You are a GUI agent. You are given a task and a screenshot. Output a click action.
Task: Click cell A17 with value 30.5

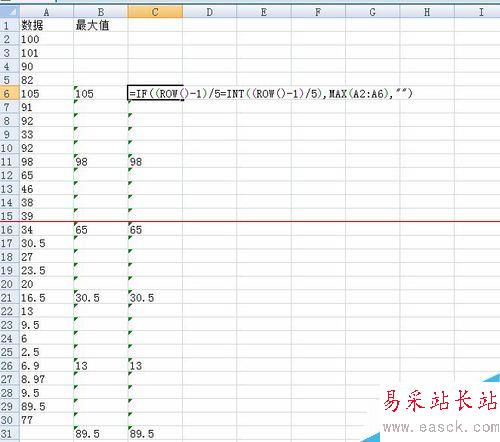47,243
